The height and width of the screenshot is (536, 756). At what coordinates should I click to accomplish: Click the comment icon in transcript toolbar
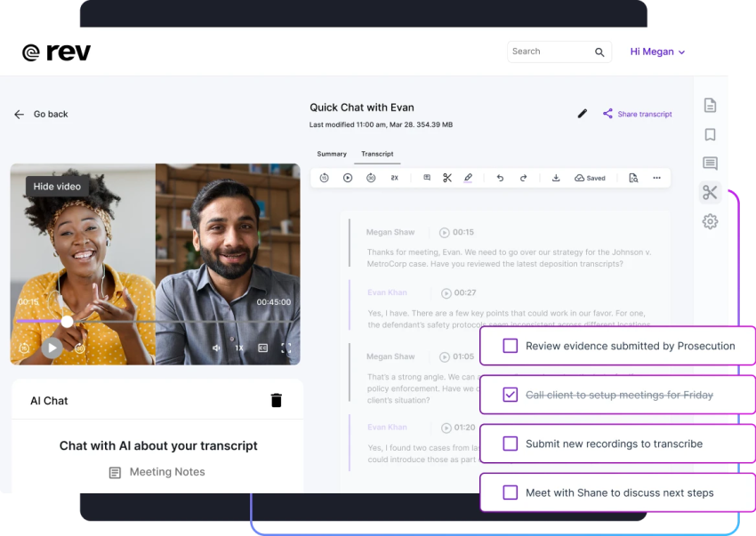[x=427, y=178]
